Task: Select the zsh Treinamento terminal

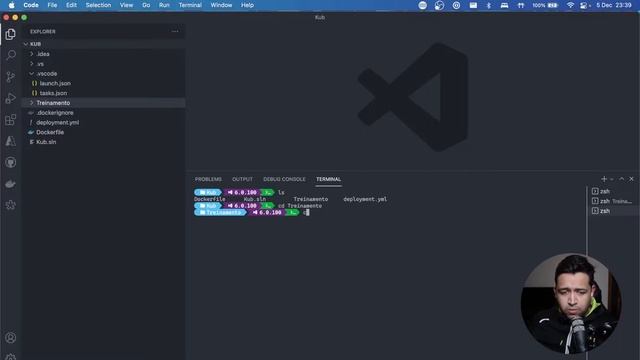Action: pyautogui.click(x=613, y=201)
